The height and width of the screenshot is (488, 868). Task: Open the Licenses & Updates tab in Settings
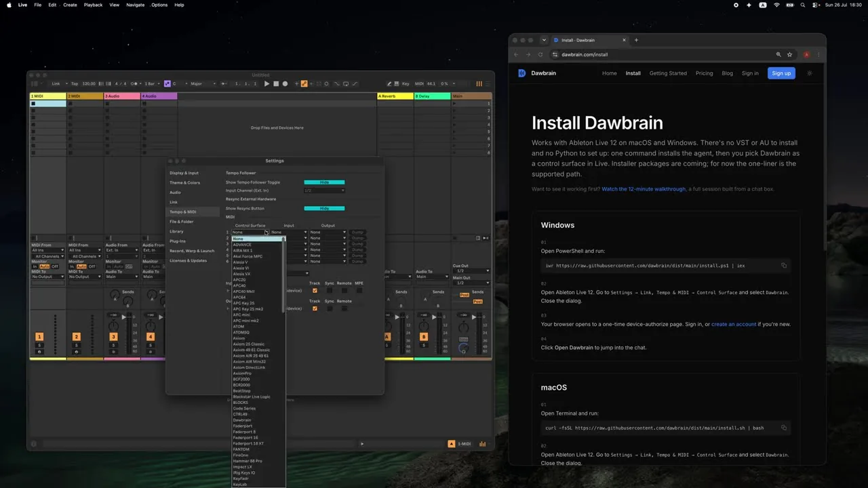point(188,260)
